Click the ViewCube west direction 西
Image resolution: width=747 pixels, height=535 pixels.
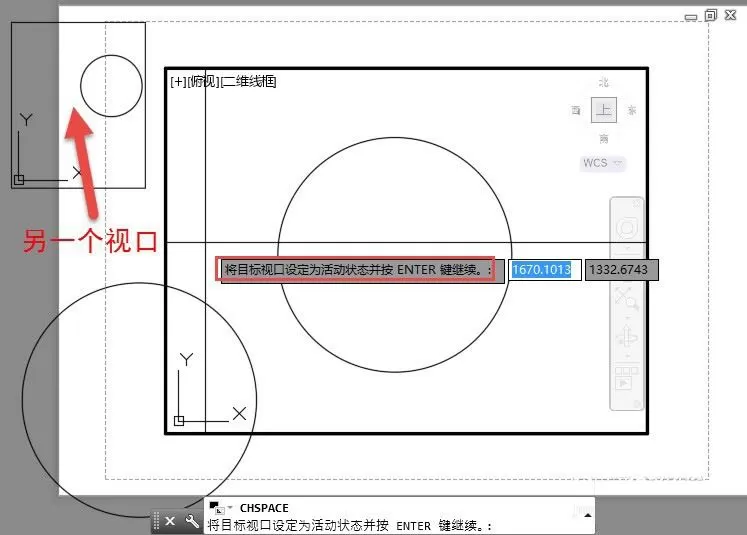[576, 111]
